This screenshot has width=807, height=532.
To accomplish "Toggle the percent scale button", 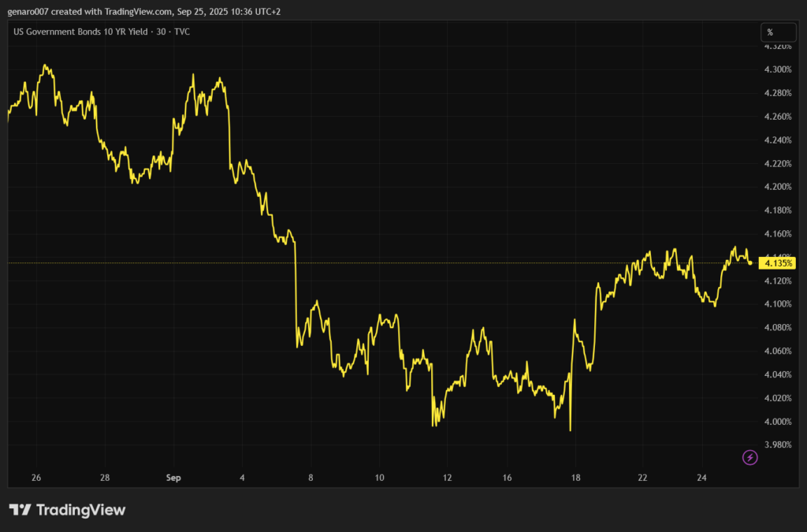I will pos(770,32).
